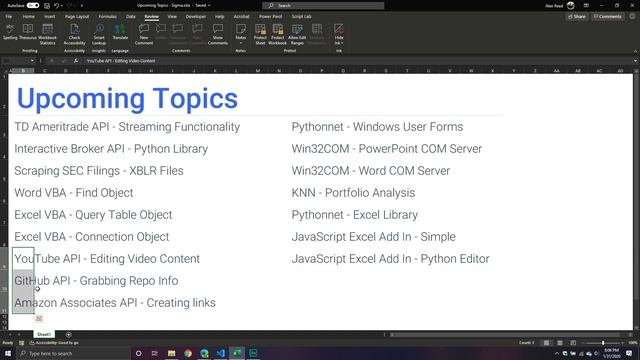Screen dimensions: 640x360
Task: Select 'Pythonnet - Excel Library' cell
Action: click(355, 215)
